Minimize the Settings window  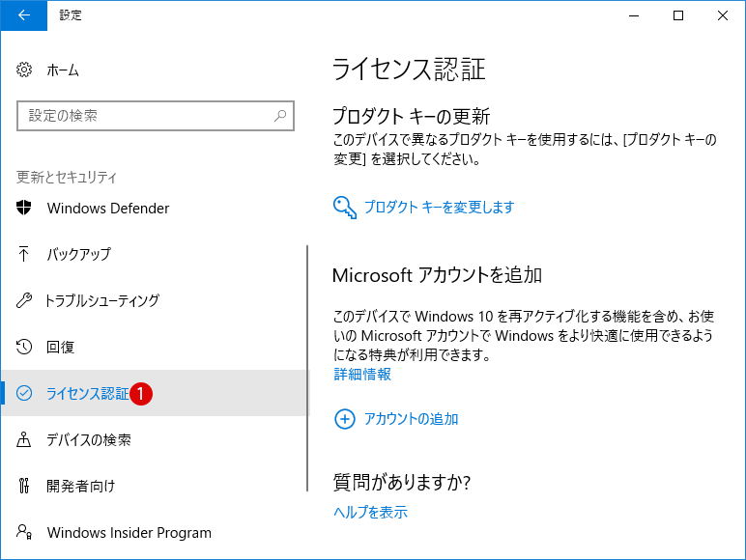tap(634, 15)
